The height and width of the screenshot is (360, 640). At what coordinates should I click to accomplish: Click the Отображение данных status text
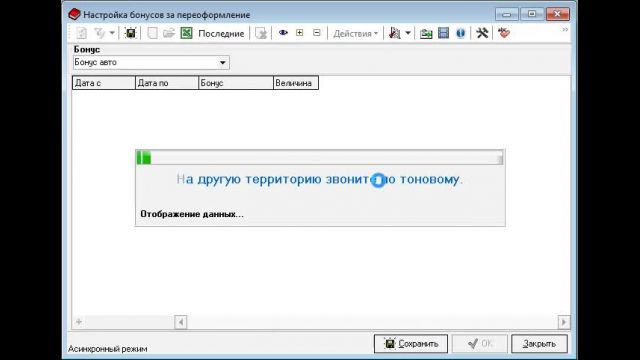click(x=192, y=214)
